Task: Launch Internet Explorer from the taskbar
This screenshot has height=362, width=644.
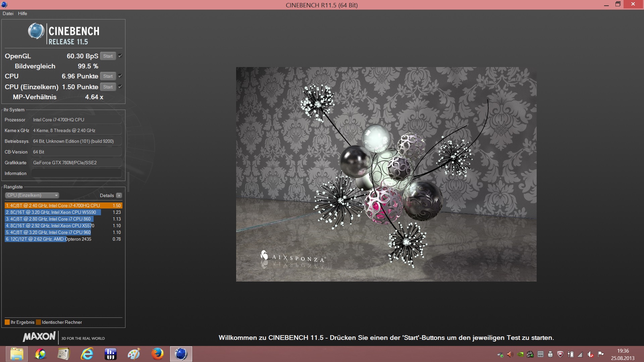Action: click(87, 354)
